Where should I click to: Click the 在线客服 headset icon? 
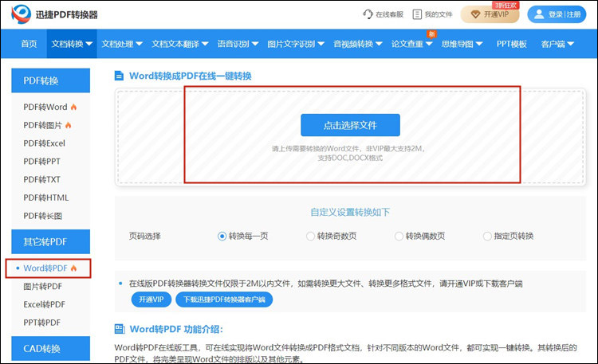(x=368, y=14)
